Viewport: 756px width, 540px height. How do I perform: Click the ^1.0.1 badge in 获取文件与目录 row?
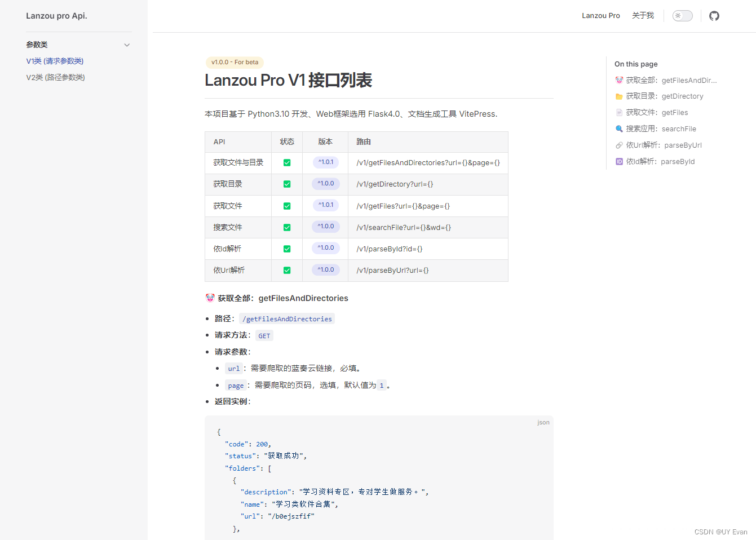(326, 162)
